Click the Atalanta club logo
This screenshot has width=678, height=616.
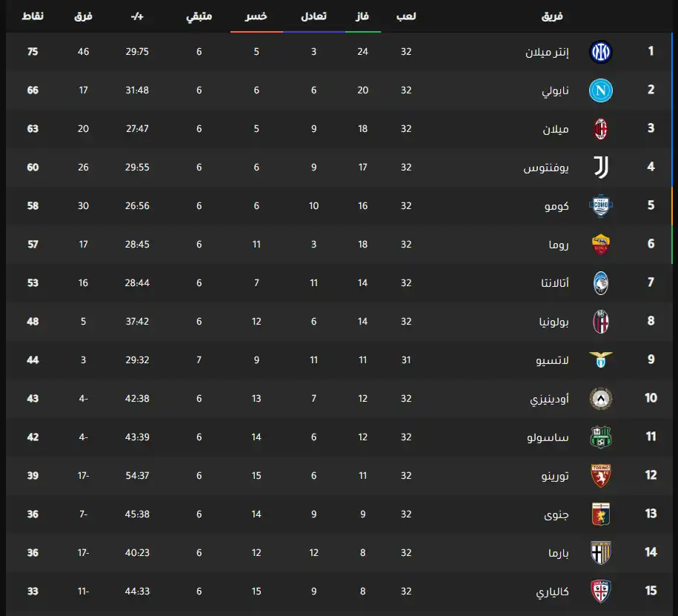coord(600,283)
